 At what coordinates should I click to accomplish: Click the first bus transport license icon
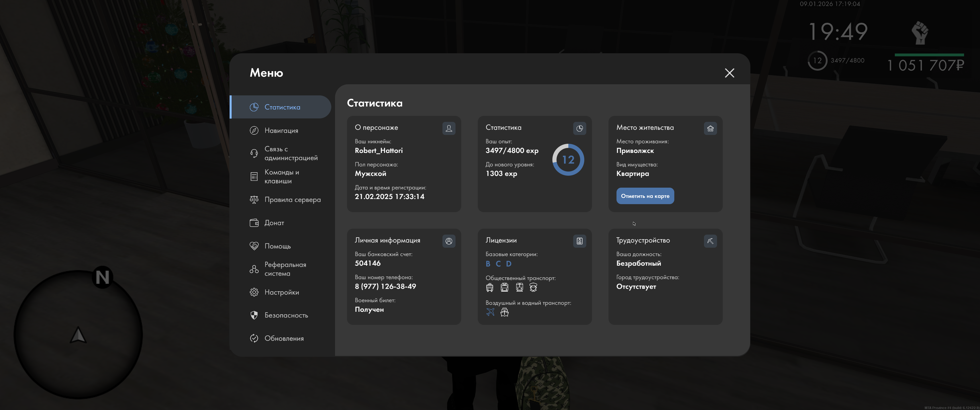[490, 288]
